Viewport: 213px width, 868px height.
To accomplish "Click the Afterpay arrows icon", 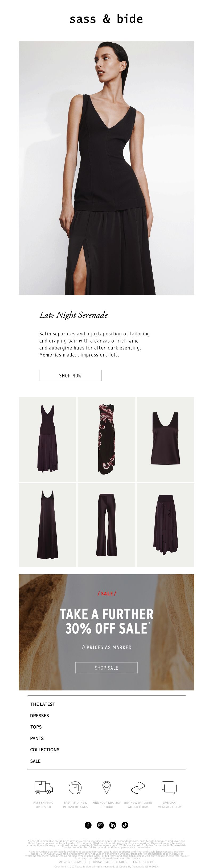I will (x=138, y=787).
